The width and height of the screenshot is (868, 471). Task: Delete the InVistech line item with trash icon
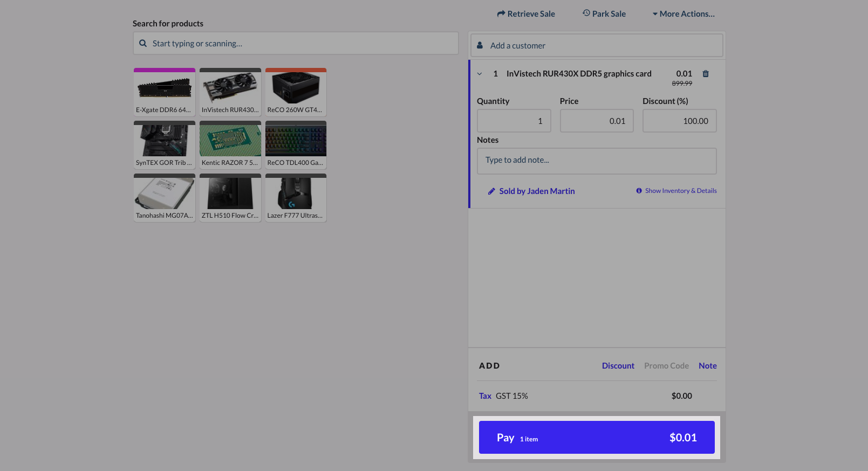click(x=706, y=74)
